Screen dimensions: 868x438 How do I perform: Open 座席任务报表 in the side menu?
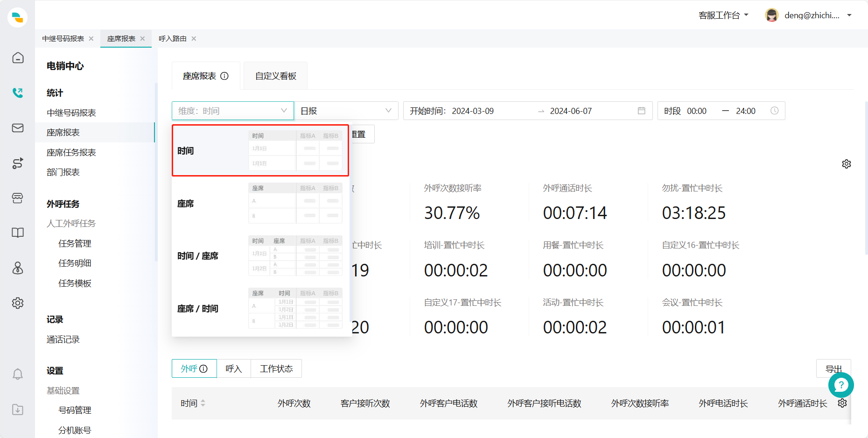(71, 152)
